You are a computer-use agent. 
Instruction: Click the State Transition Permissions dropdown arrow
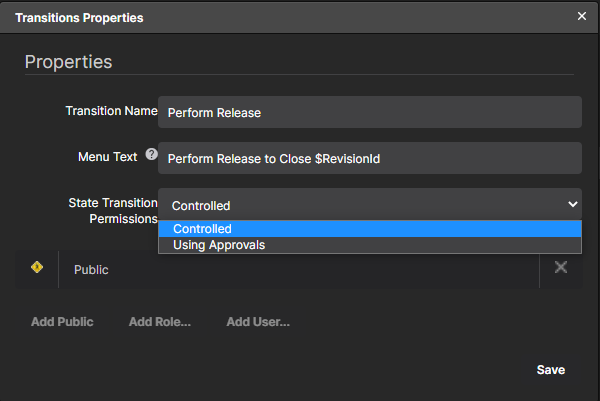point(572,204)
